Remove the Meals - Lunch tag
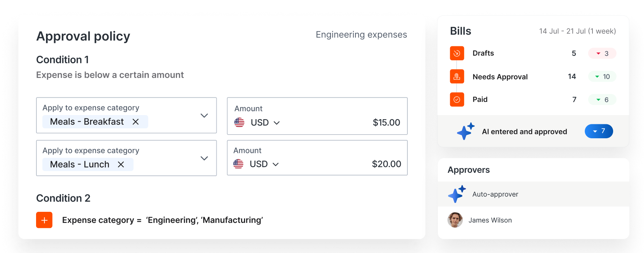This screenshot has width=644, height=253. [121, 164]
